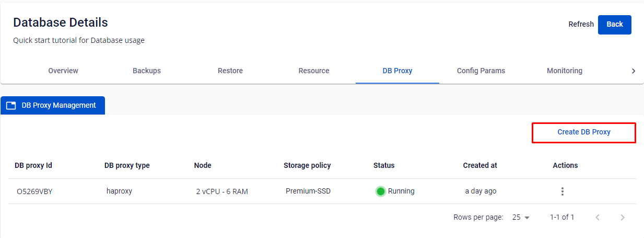Go to the next page of results
Image resolution: width=644 pixels, height=238 pixels.
tap(622, 218)
